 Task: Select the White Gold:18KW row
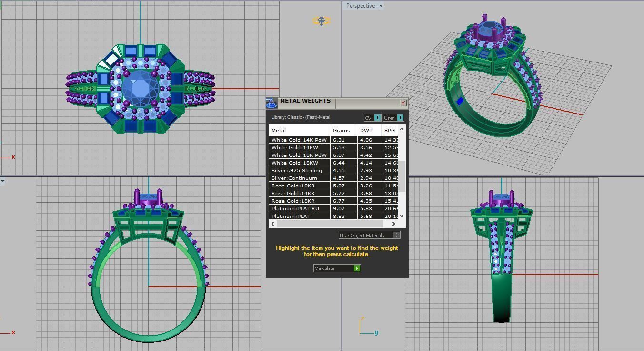(x=333, y=163)
